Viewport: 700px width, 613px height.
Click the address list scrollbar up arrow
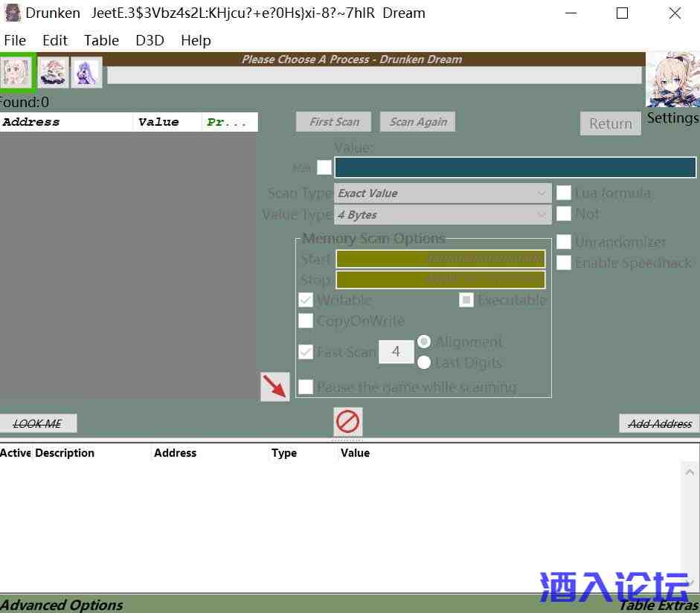pos(690,472)
